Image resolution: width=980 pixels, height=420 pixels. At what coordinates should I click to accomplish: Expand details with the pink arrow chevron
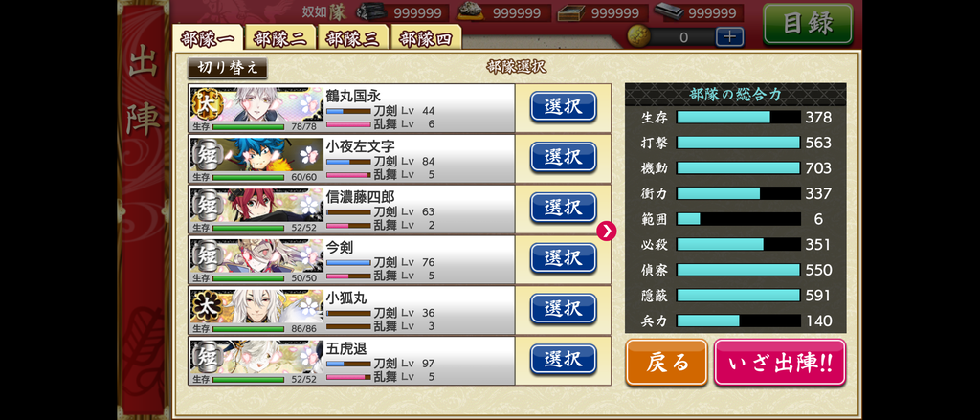point(606,231)
